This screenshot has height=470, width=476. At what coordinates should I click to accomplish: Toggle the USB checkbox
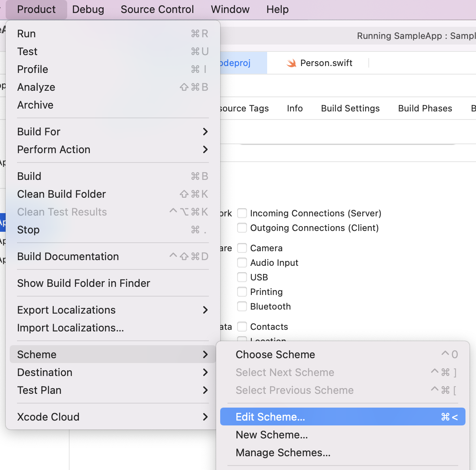pos(242,277)
